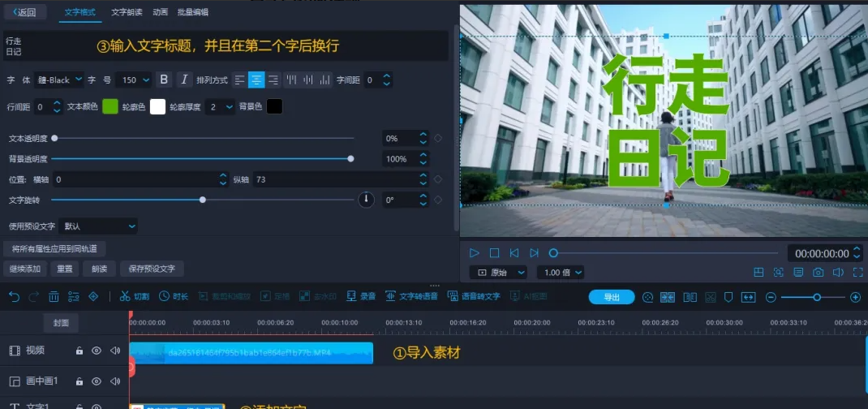Switch to the 文字朗读 tab
This screenshot has height=409, width=868.
(127, 12)
